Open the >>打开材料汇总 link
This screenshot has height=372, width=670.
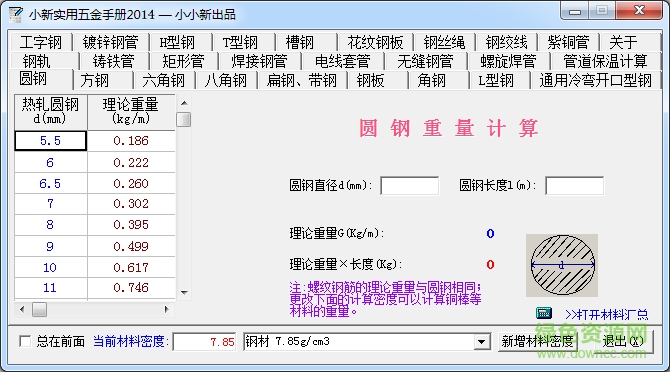click(606, 315)
